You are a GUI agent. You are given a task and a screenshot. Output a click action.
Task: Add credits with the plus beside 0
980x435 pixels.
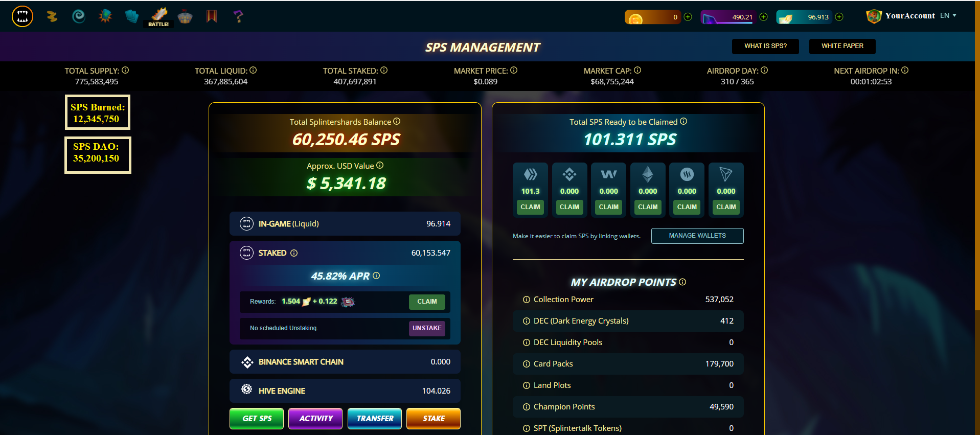688,17
